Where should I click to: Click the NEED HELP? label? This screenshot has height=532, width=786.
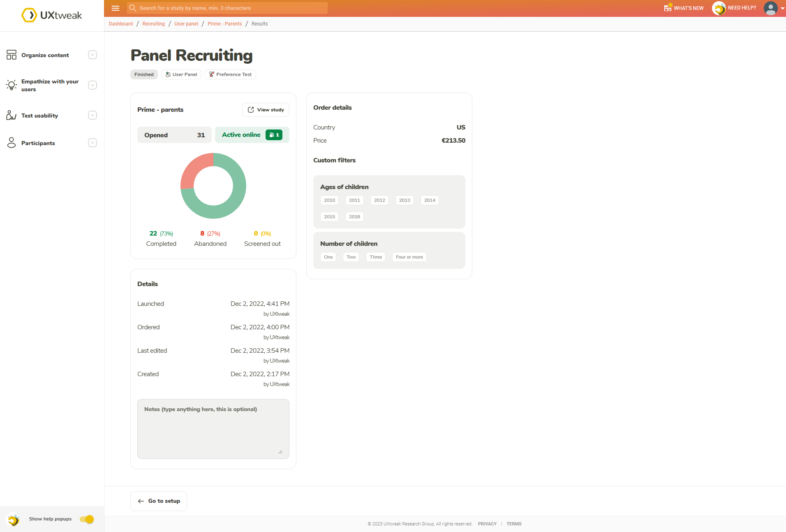pyautogui.click(x=742, y=8)
